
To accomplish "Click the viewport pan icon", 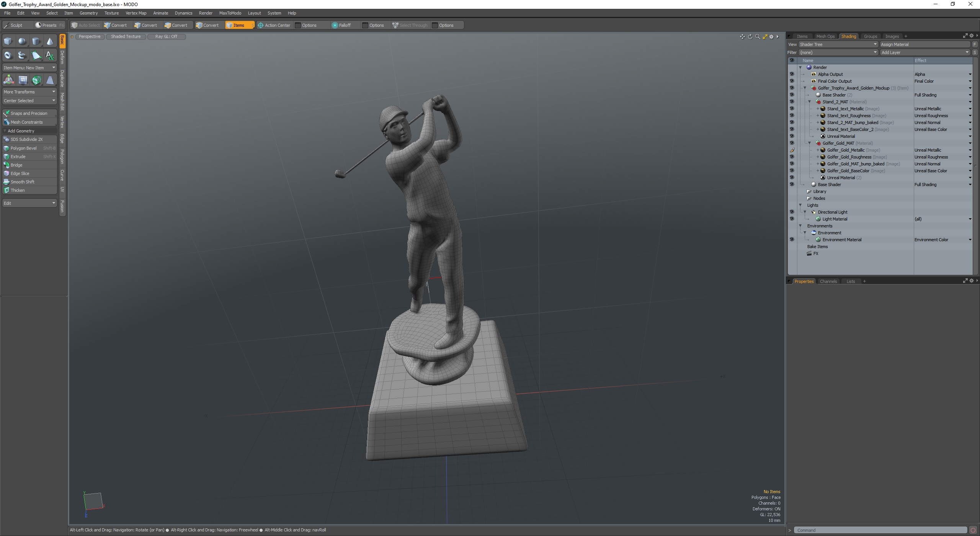I will (742, 37).
